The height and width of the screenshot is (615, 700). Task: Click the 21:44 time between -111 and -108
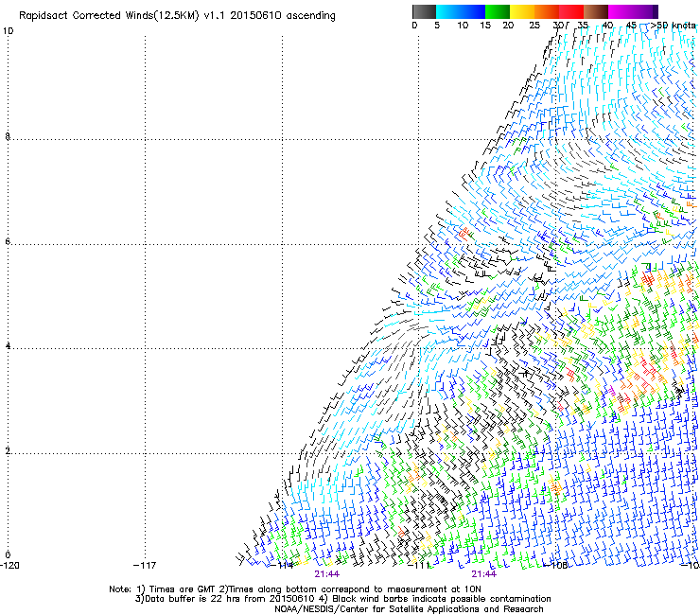pos(484,574)
